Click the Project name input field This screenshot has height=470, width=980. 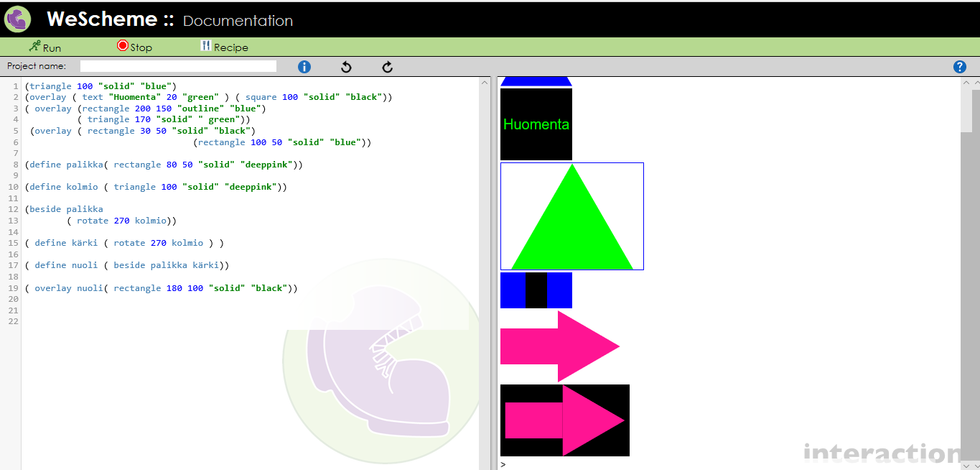point(178,66)
